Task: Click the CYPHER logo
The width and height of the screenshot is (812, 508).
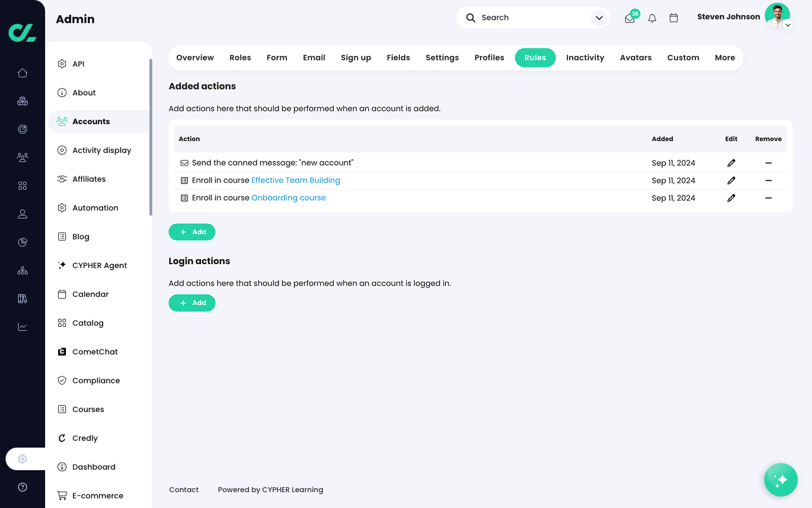Action: pos(23,32)
